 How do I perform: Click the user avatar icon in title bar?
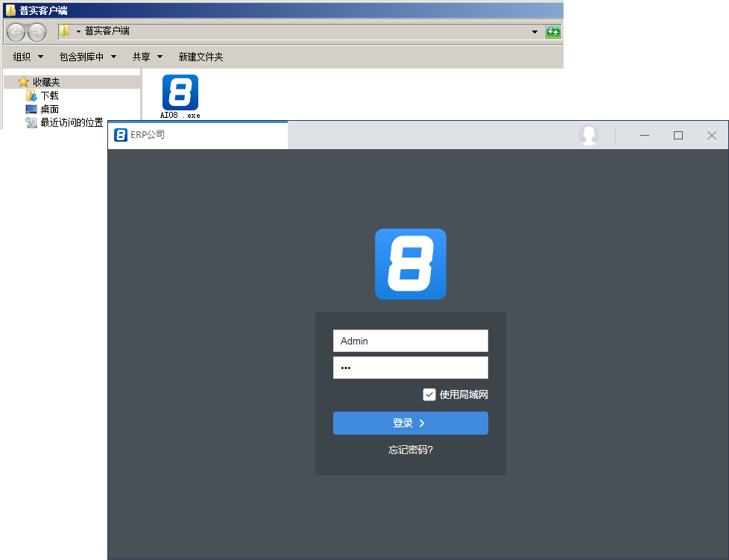(x=589, y=135)
